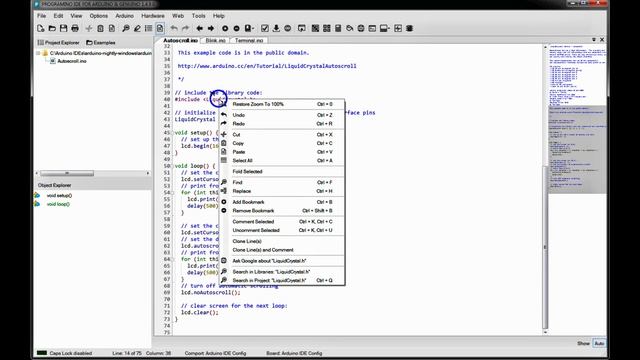Switch to the Blink.ino tab
Image resolution: width=640 pixels, height=360 pixels.
pyautogui.click(x=215, y=40)
